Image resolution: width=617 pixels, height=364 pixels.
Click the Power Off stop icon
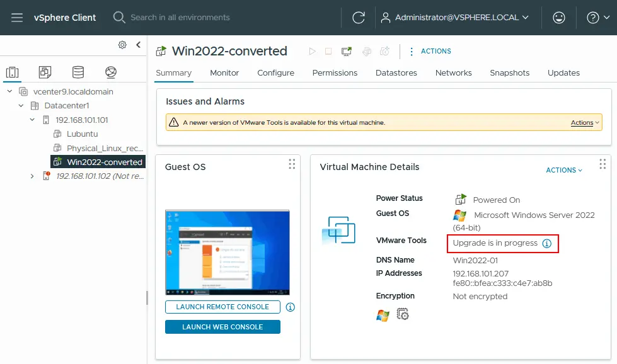(x=328, y=52)
